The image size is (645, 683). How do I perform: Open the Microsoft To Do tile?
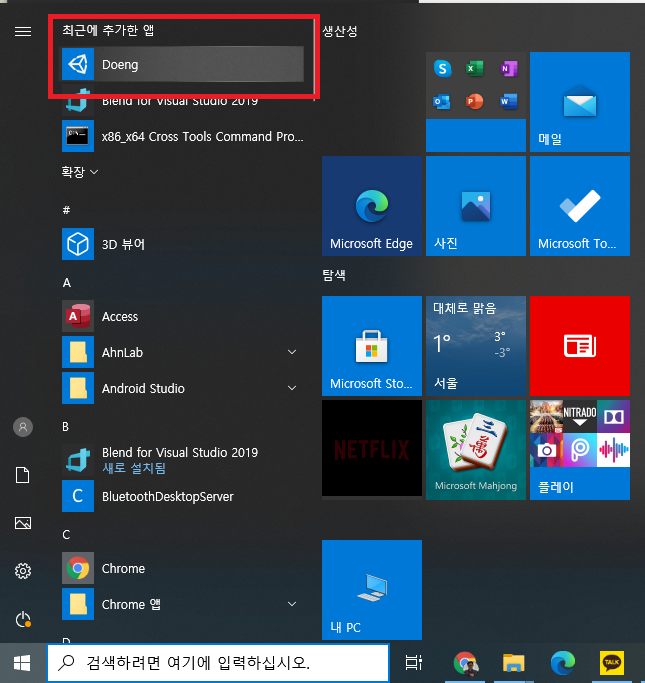[580, 206]
